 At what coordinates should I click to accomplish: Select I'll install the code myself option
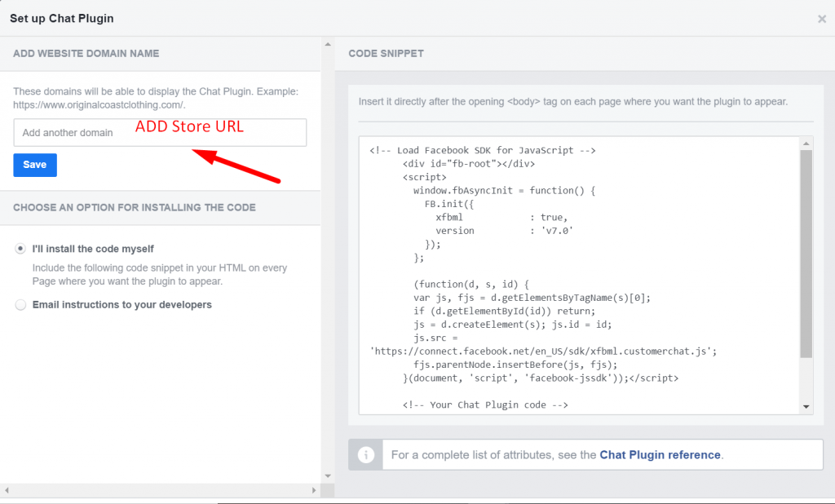(x=20, y=249)
